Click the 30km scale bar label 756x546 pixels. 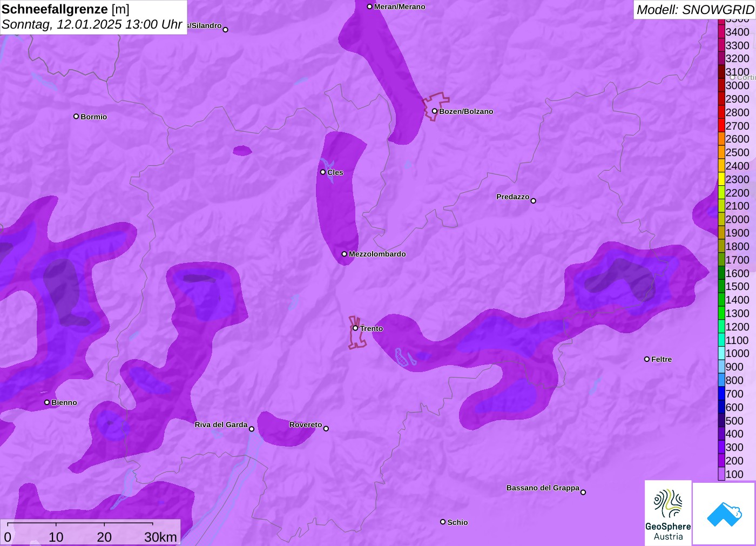pyautogui.click(x=160, y=537)
